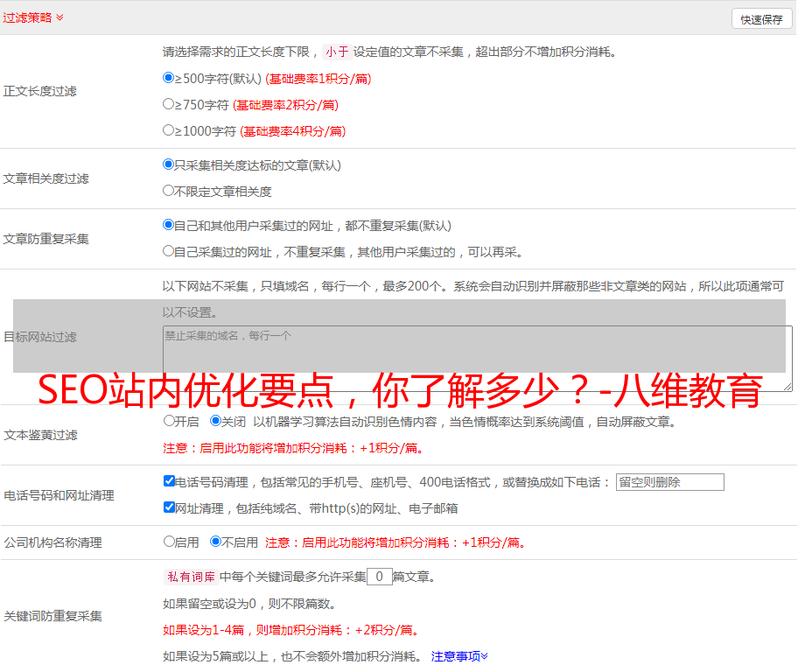798x672 pixels.
Task: Click the keyword article count input field
Action: click(379, 577)
